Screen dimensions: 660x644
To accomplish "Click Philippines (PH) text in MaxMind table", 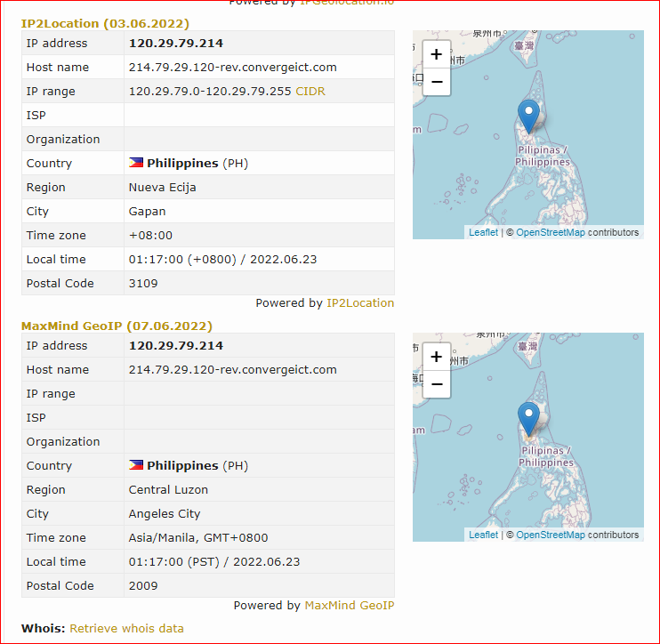I will [x=197, y=465].
